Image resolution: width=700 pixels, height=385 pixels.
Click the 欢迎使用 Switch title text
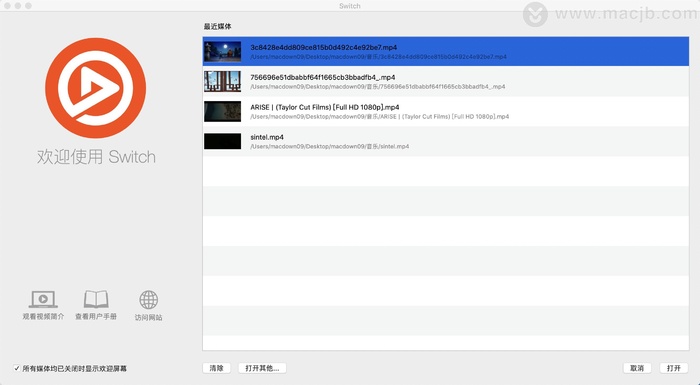tap(96, 157)
